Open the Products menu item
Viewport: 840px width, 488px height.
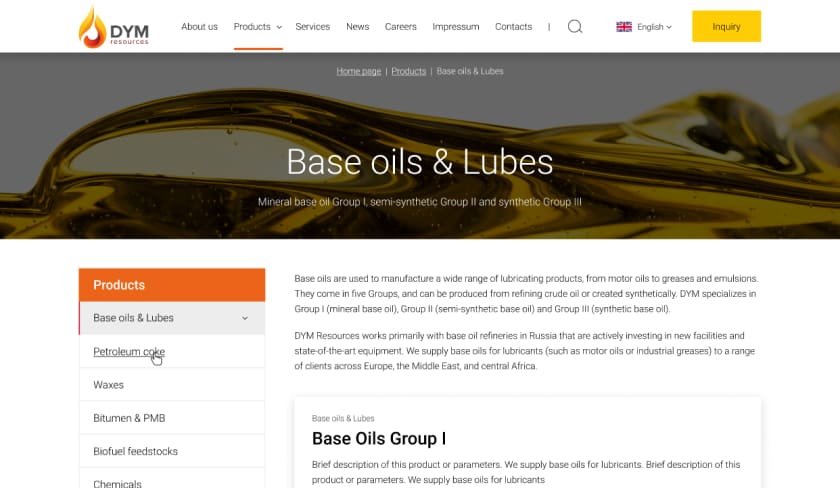252,27
